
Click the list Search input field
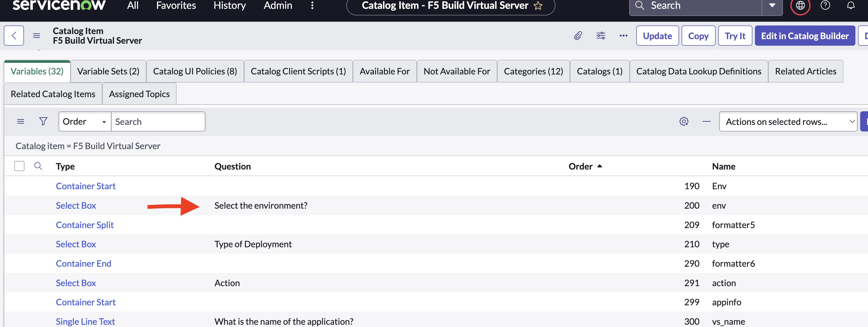(158, 121)
